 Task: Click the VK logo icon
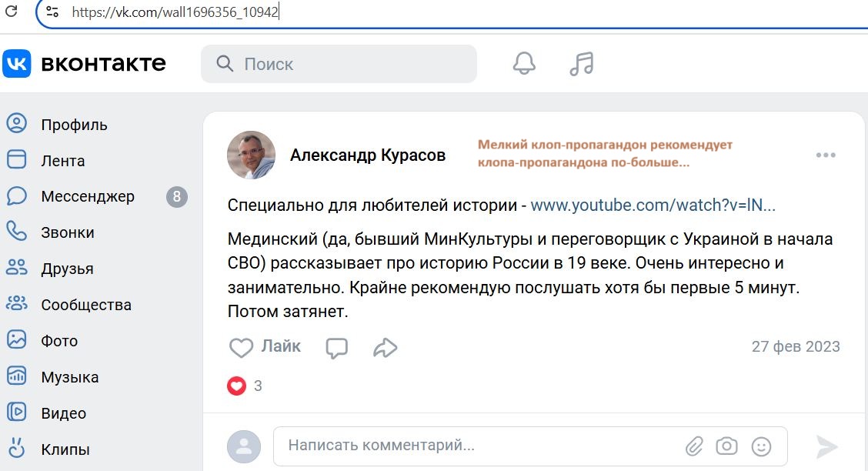[17, 63]
